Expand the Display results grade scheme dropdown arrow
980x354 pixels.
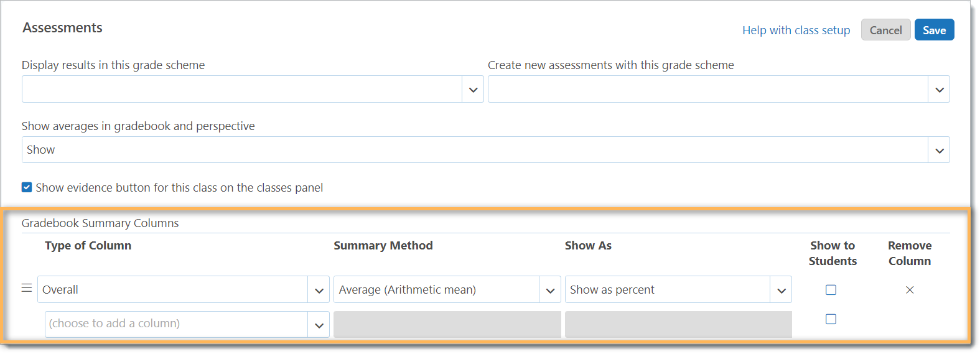coord(473,90)
